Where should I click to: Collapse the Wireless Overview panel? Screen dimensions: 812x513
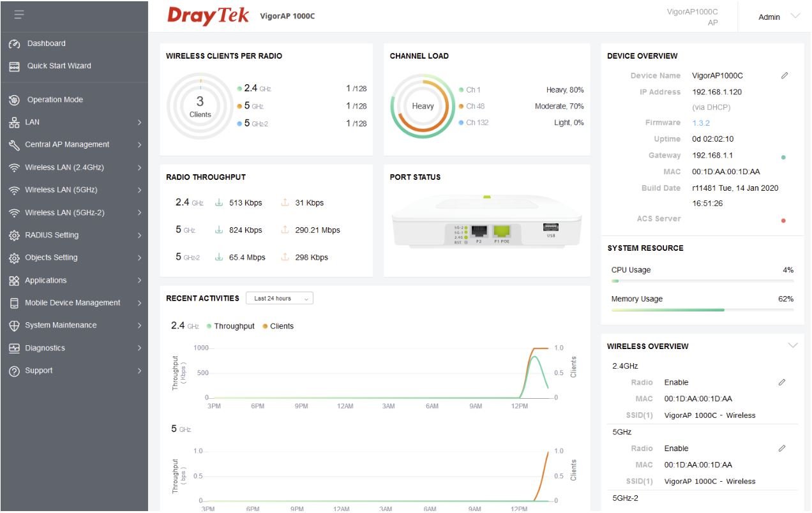point(793,345)
